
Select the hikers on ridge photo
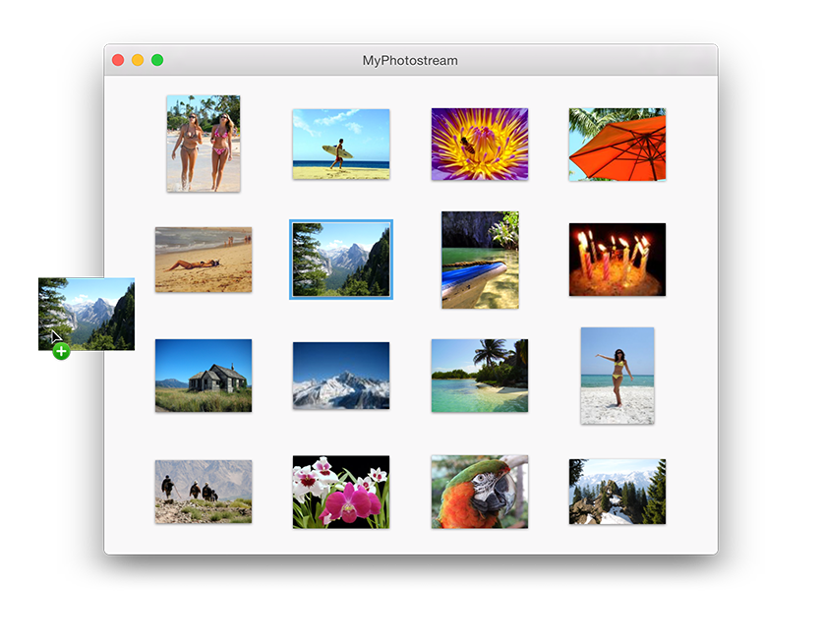click(x=204, y=492)
